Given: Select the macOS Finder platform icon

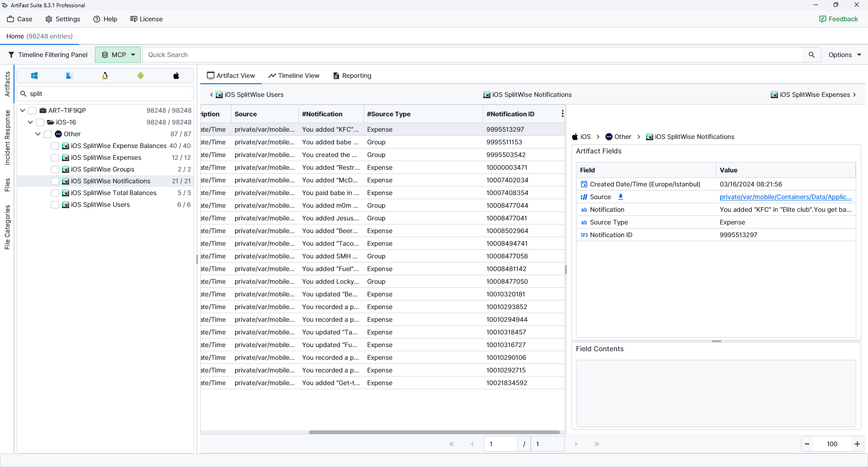Looking at the screenshot, I should [70, 76].
